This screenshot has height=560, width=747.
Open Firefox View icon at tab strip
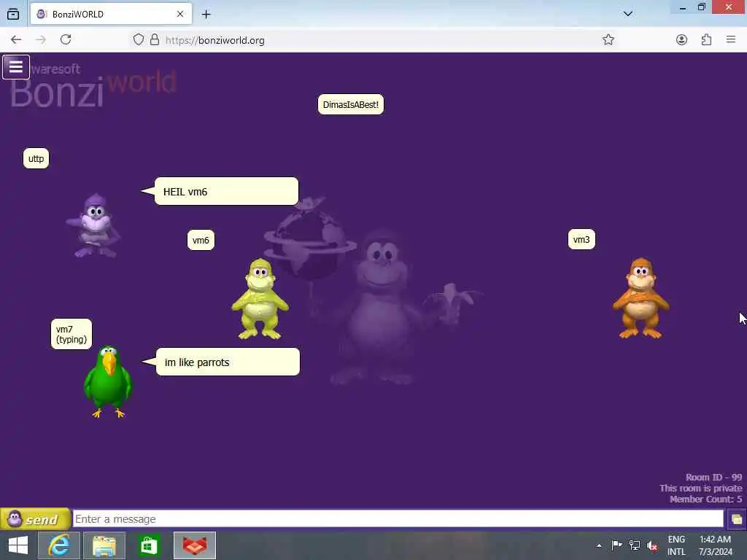(x=13, y=15)
